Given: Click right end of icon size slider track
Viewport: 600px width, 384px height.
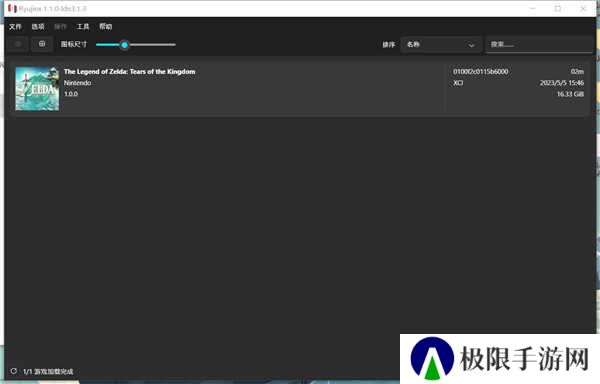Looking at the screenshot, I should (x=174, y=45).
